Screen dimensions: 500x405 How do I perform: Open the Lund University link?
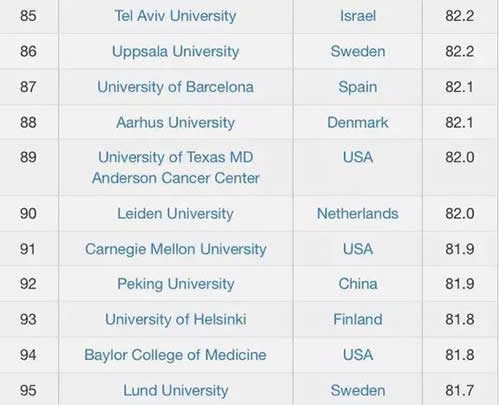pos(175,391)
